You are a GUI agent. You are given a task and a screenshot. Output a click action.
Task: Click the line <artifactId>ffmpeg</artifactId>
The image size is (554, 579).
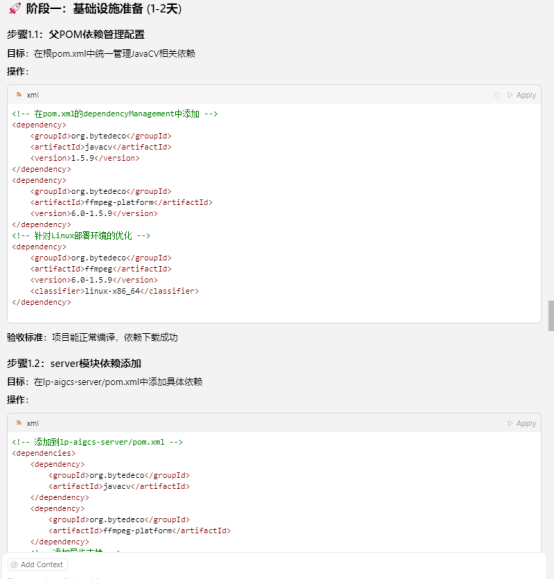click(101, 269)
